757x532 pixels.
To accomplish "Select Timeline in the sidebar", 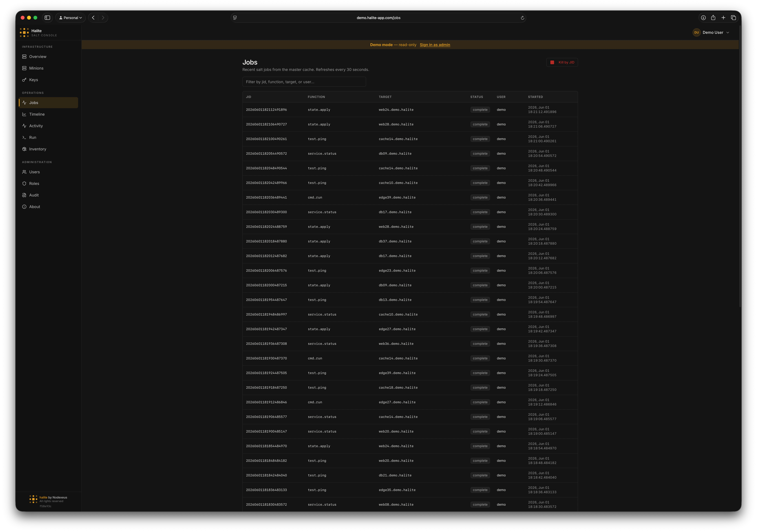I will coord(48,114).
